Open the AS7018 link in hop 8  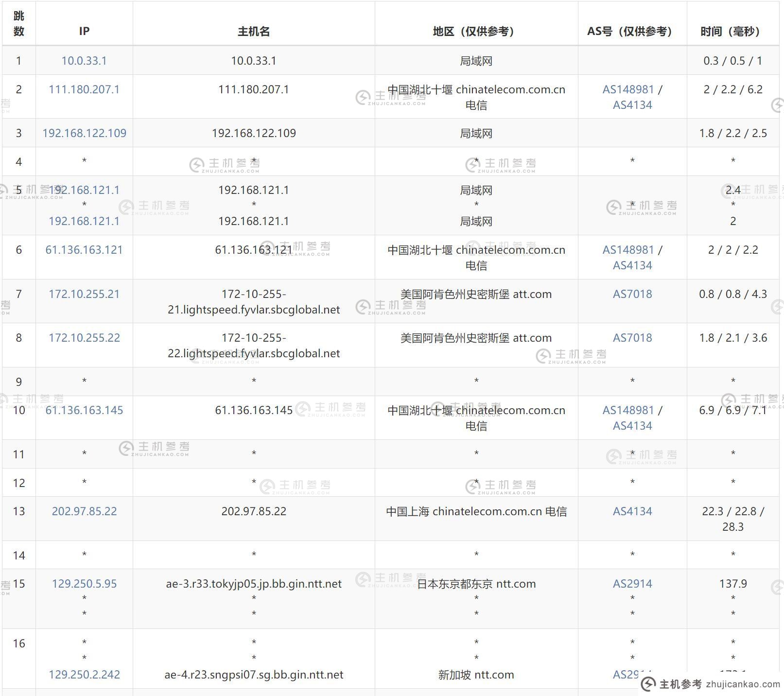632,338
